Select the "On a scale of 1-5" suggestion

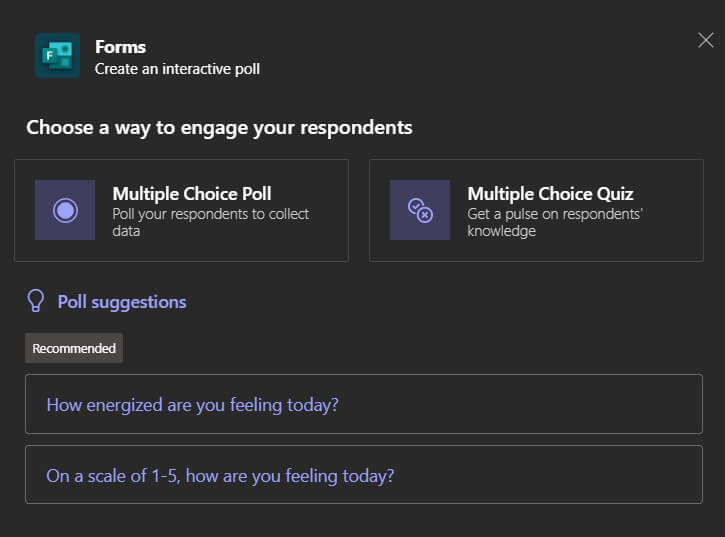(220, 475)
